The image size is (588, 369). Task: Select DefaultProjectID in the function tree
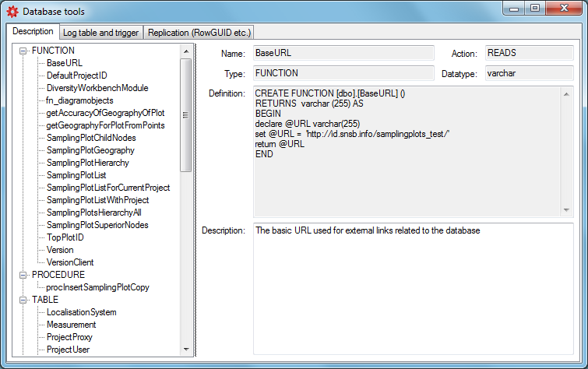coord(76,76)
